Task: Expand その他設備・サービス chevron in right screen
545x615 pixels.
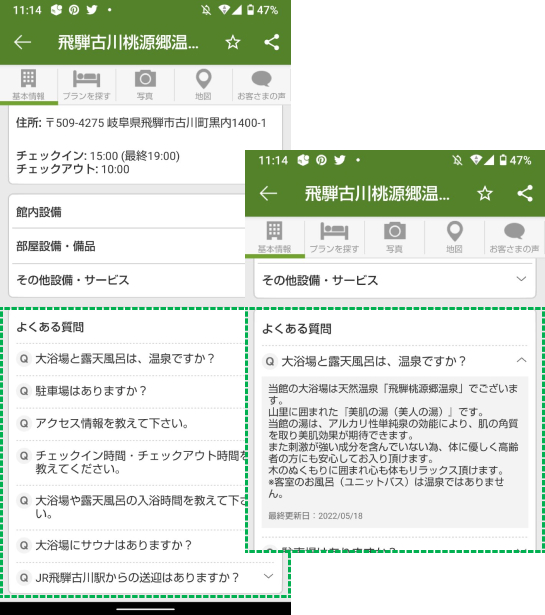Action: click(x=521, y=279)
